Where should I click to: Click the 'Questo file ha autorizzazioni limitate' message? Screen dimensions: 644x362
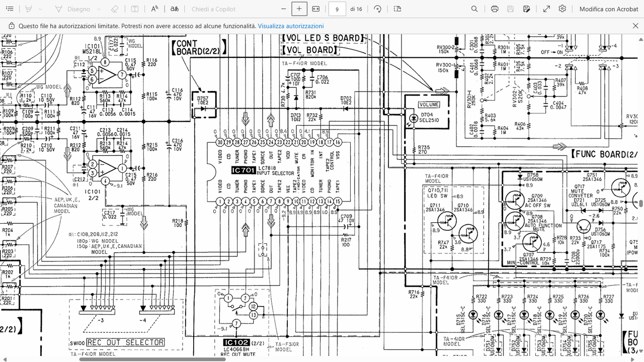[x=137, y=26]
